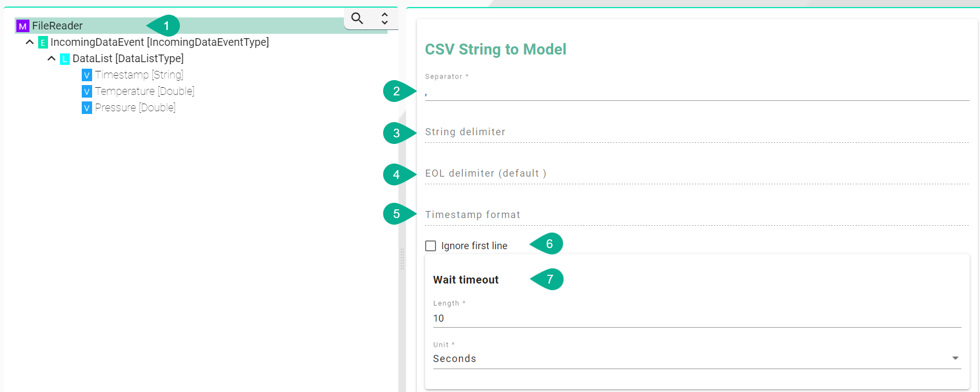Click the Timestamp format field
Image resolution: width=980 pixels, height=392 pixels.
tap(697, 215)
